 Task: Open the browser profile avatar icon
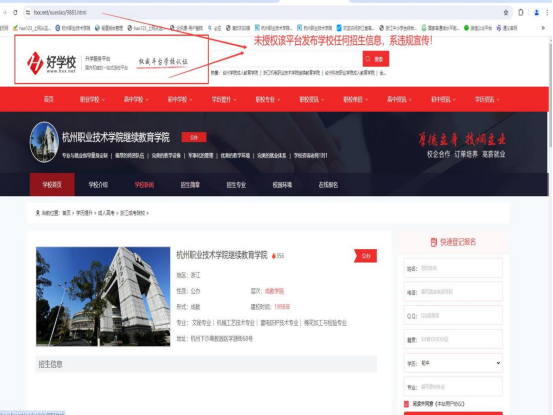[x=536, y=12]
